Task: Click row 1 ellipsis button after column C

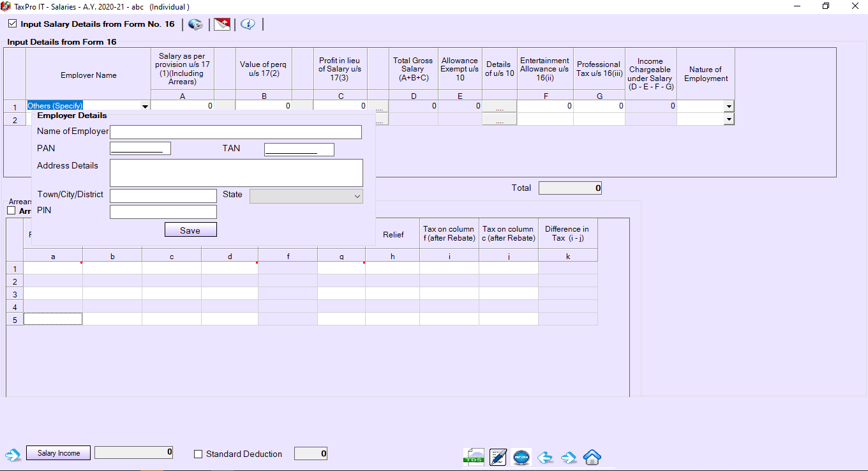Action: coord(378,106)
